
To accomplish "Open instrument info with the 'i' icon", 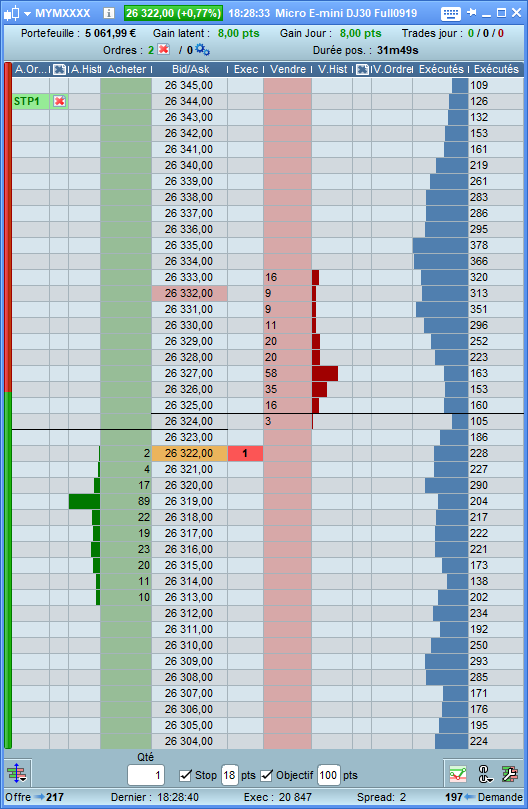I will tap(108, 13).
